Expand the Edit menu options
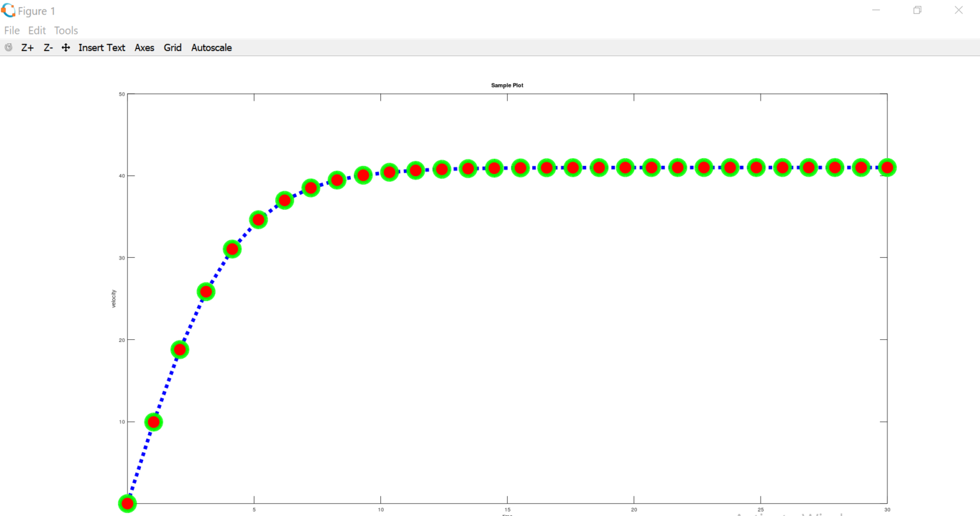Image resolution: width=980 pixels, height=516 pixels. click(x=36, y=30)
